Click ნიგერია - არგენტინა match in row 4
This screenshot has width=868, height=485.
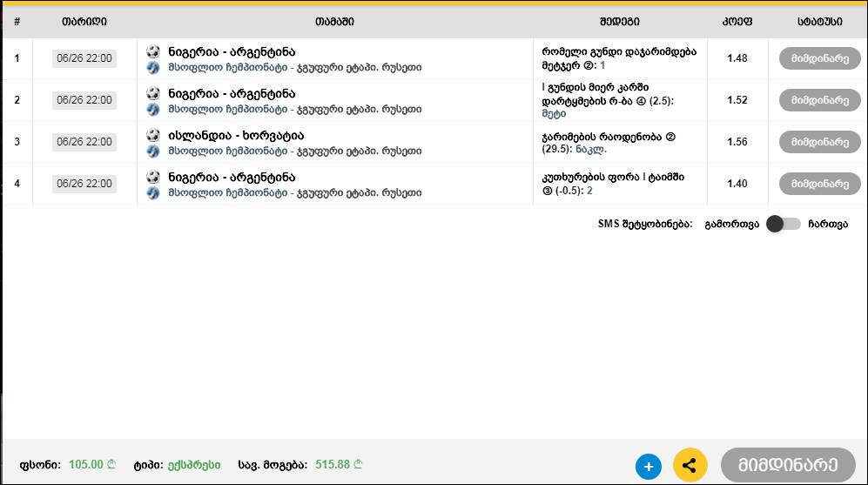[x=232, y=177]
